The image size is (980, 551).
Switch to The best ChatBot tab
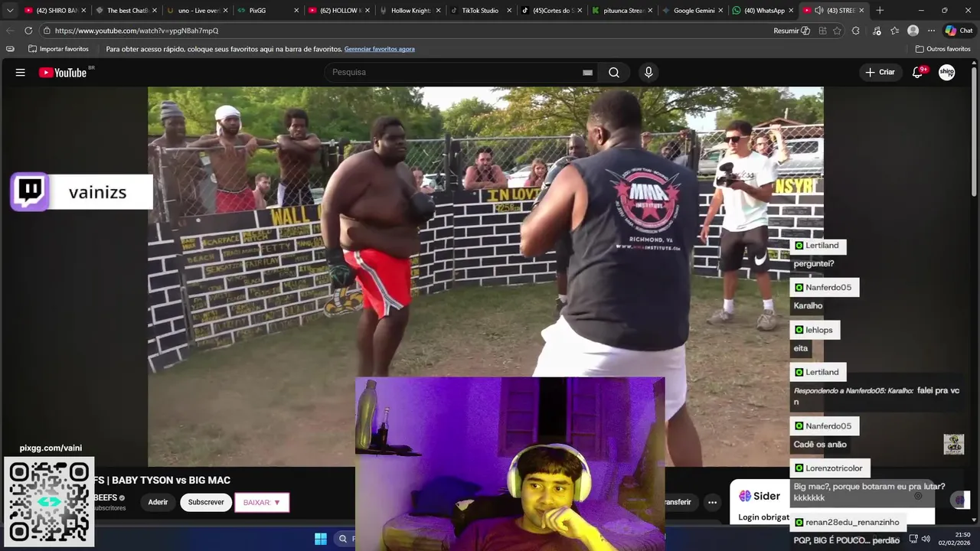click(x=126, y=11)
